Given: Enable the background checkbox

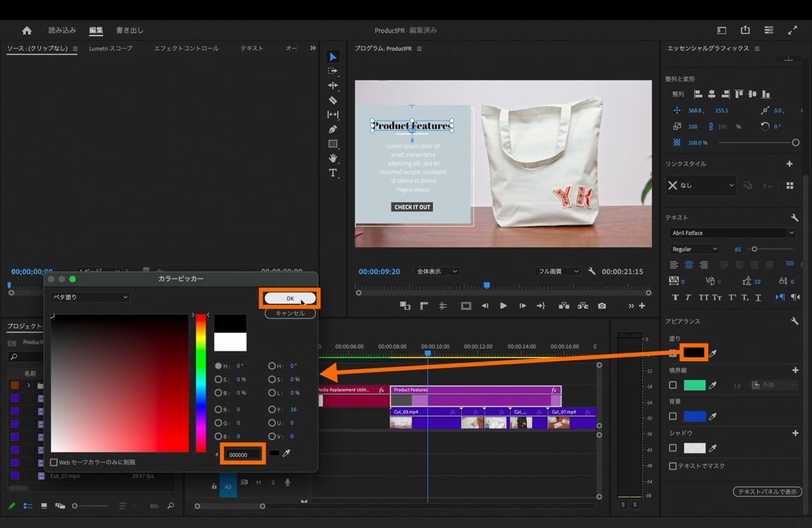Looking at the screenshot, I should pos(673,416).
